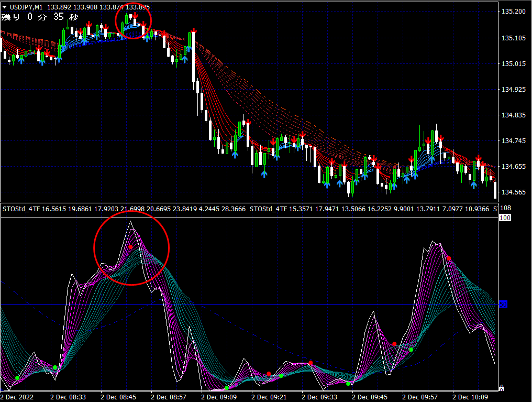This screenshot has height=402, width=532.
Task: Click the 2 Dec 2022 date label
Action: coord(17,397)
